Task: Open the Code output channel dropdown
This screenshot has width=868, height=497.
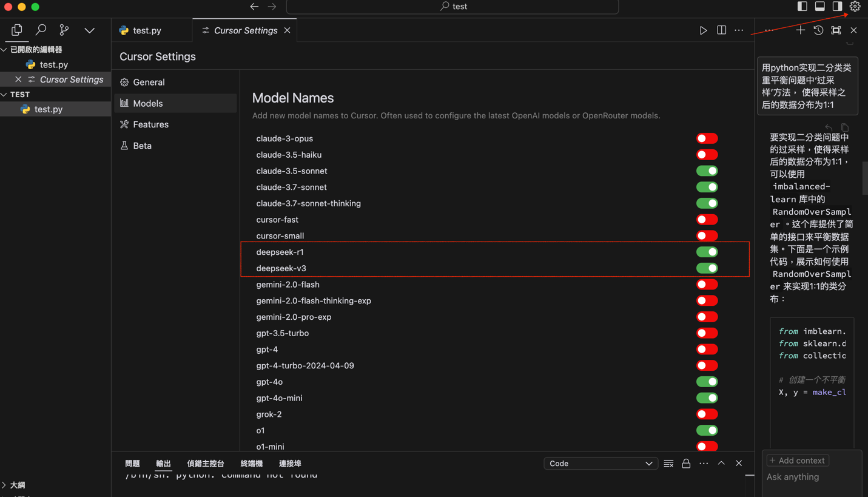Action: 601,464
